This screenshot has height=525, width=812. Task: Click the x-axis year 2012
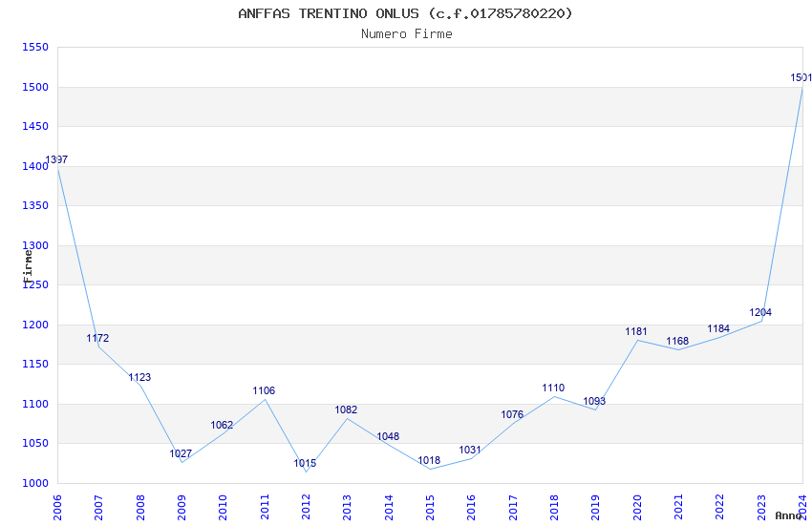[x=306, y=508]
